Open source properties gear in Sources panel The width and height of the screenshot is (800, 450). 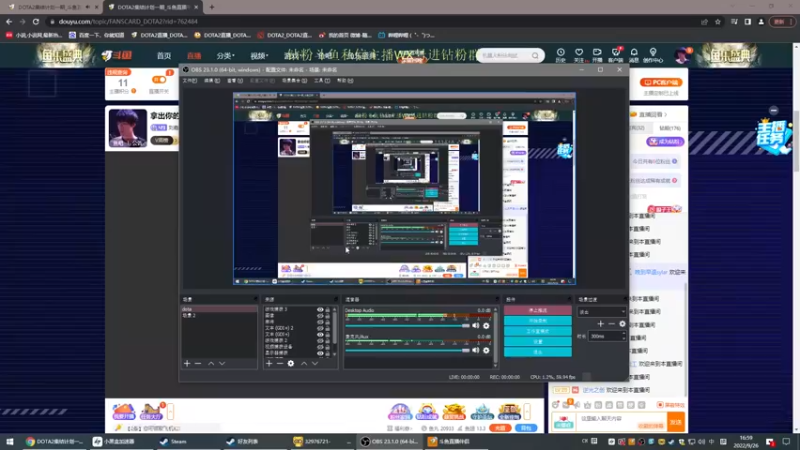click(x=291, y=363)
